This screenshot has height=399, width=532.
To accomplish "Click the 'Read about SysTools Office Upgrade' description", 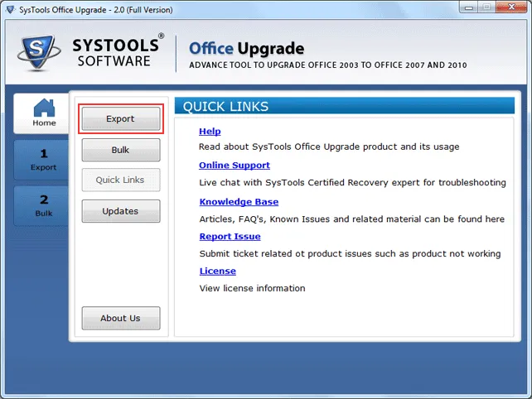I will pyautogui.click(x=329, y=147).
